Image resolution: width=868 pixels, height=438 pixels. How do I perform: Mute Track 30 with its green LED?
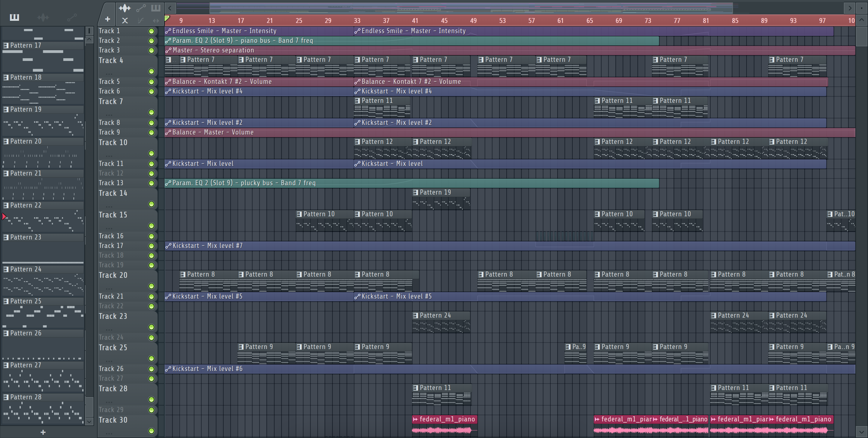coord(151,431)
